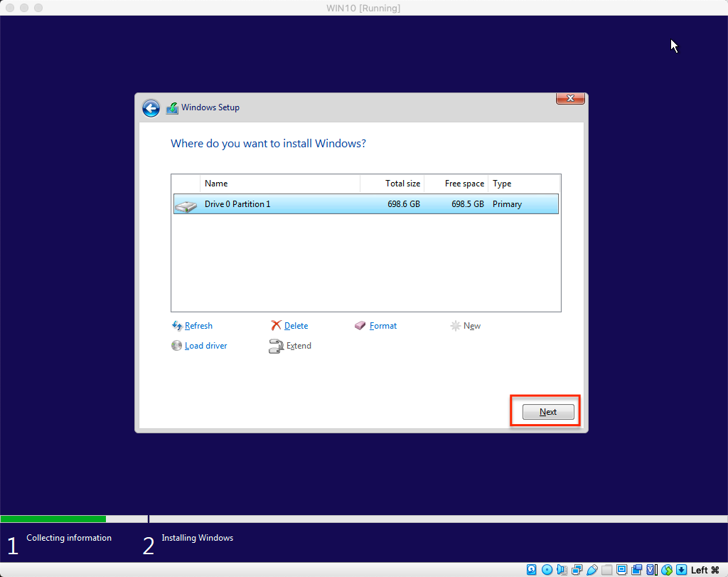
Task: Click the eraser Format icon
Action: (360, 326)
